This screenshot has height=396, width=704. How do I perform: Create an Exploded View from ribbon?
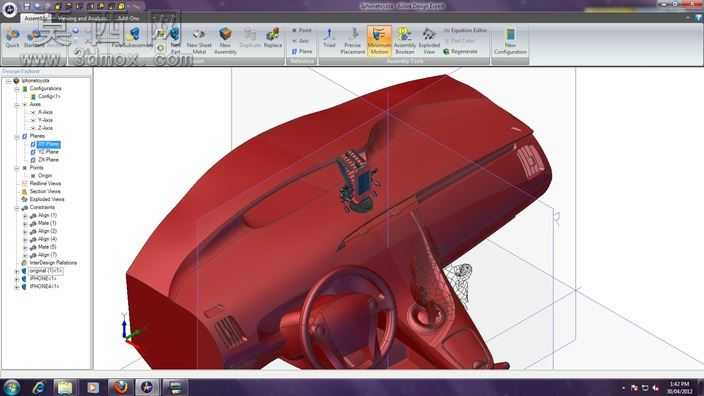click(x=429, y=41)
